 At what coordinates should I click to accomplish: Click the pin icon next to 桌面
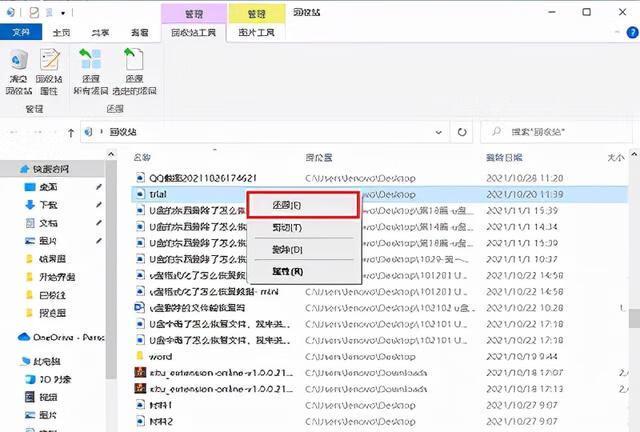(x=98, y=187)
